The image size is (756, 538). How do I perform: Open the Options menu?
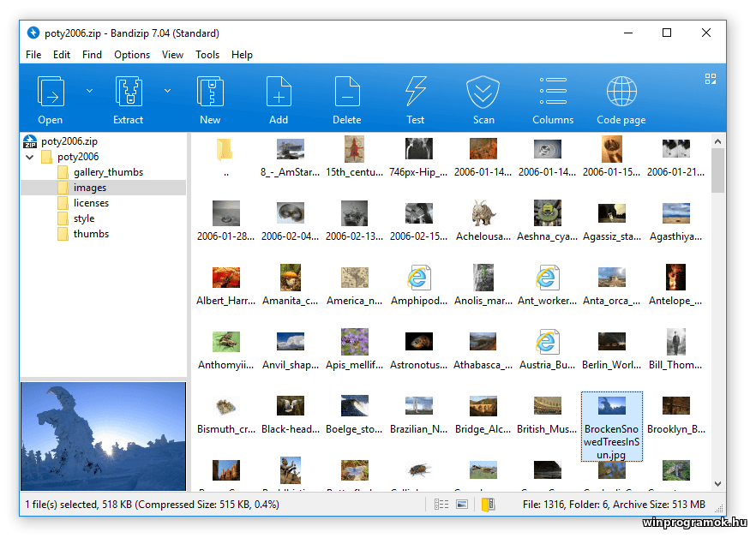click(x=132, y=55)
